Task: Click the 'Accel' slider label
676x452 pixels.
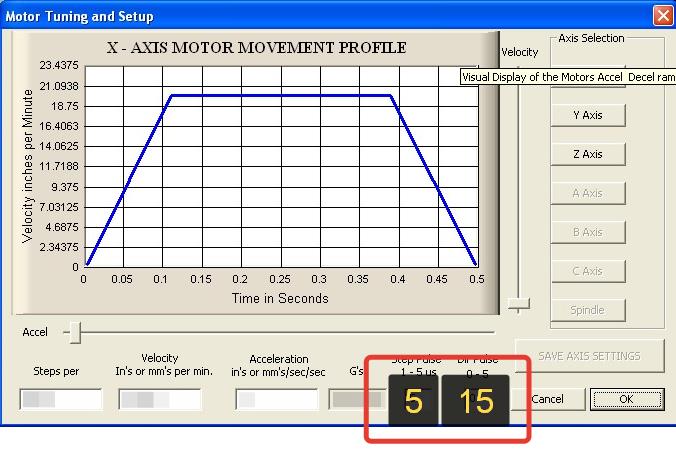Action: pyautogui.click(x=35, y=332)
